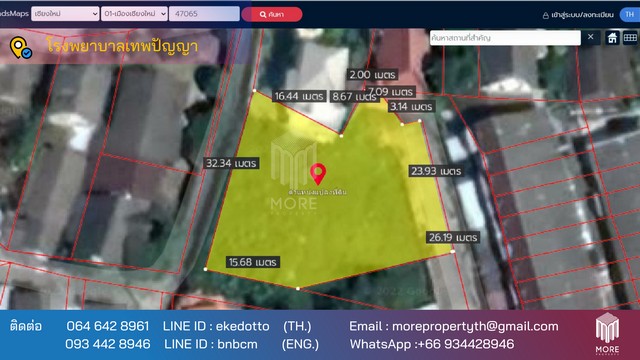This screenshot has height=360, width=640.
Task: Select the 23.93 เมตร boundary label
Action: pyautogui.click(x=436, y=171)
